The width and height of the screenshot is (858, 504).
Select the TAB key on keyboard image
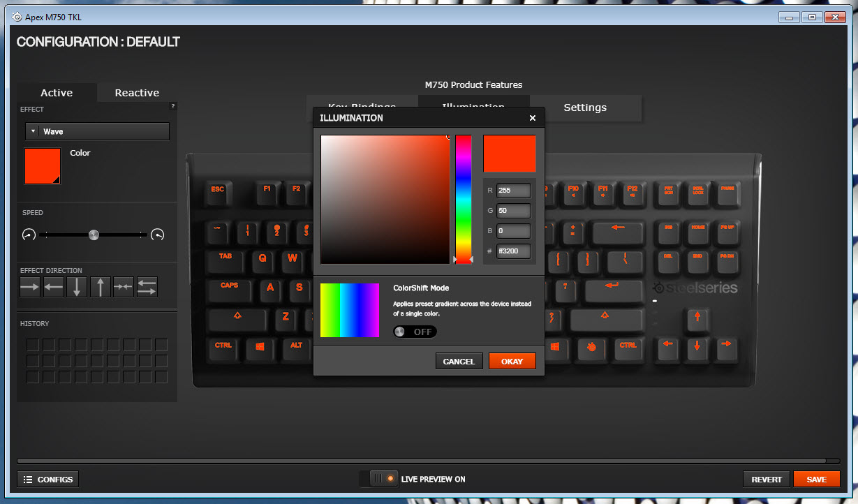(x=225, y=262)
